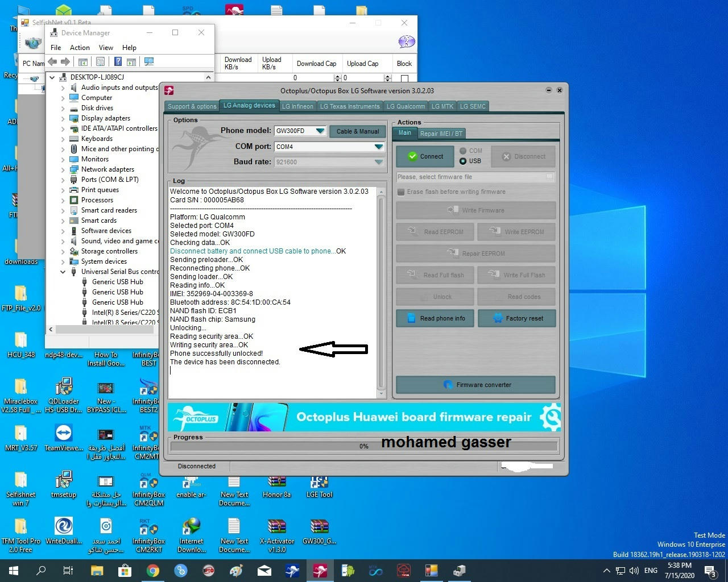Open the InfinityBox CM2QLM shortcut

[x=149, y=489]
